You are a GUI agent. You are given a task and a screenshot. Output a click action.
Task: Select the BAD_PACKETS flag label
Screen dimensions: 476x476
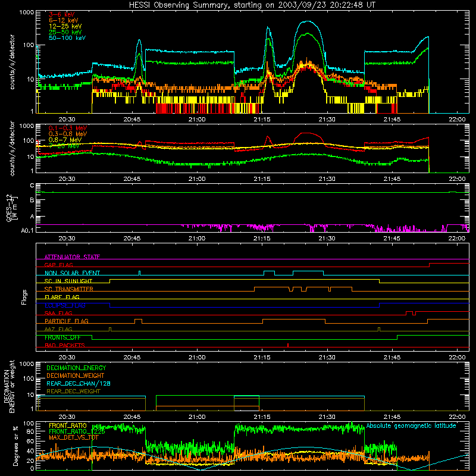(x=65, y=345)
